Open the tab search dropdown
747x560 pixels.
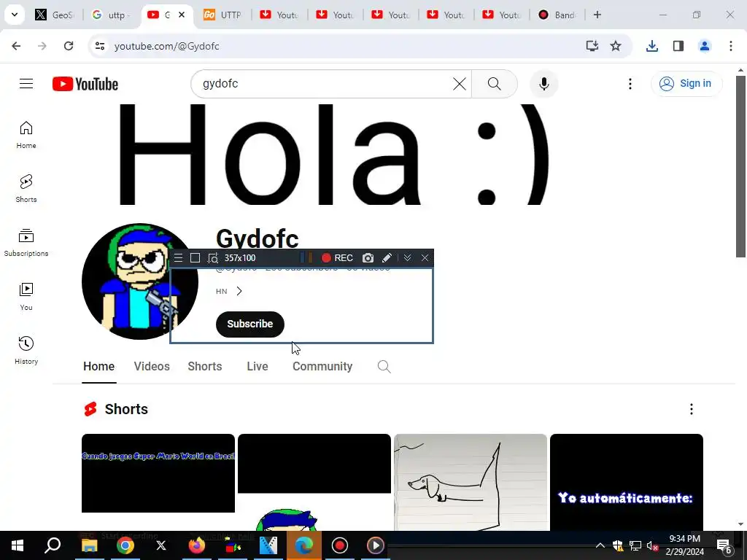coord(15,15)
